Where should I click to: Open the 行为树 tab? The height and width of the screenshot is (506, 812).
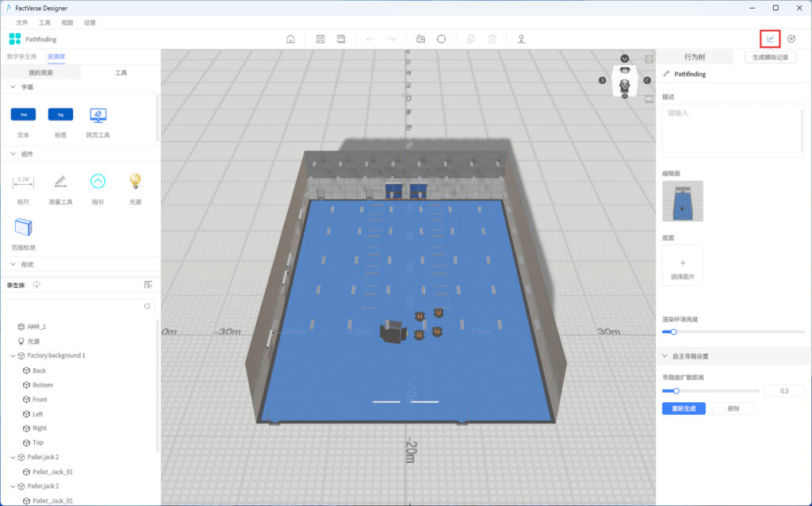(x=695, y=57)
